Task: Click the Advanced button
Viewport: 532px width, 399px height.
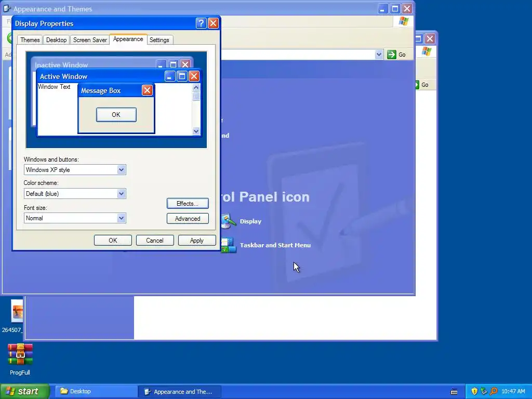Action: 188,219
